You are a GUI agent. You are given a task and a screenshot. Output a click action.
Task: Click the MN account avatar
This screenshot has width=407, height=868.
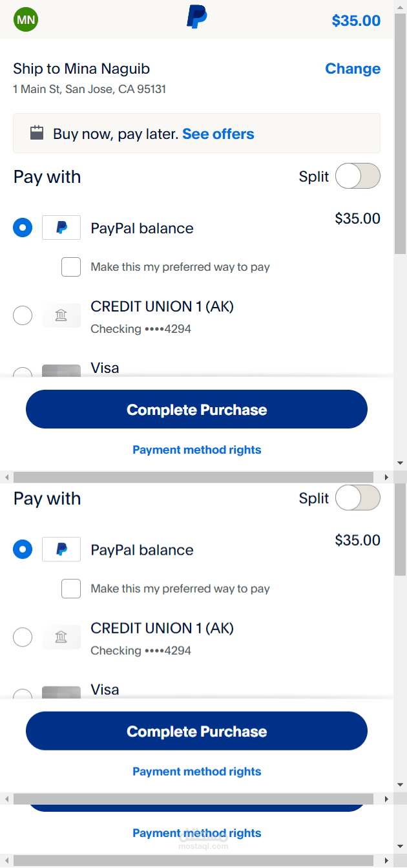click(x=26, y=19)
